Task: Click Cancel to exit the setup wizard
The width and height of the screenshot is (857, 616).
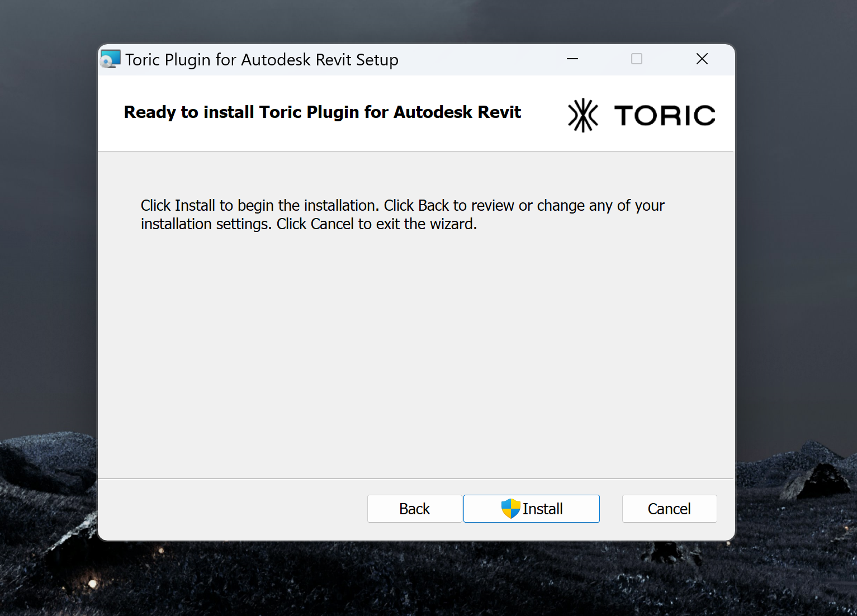Action: pos(669,509)
